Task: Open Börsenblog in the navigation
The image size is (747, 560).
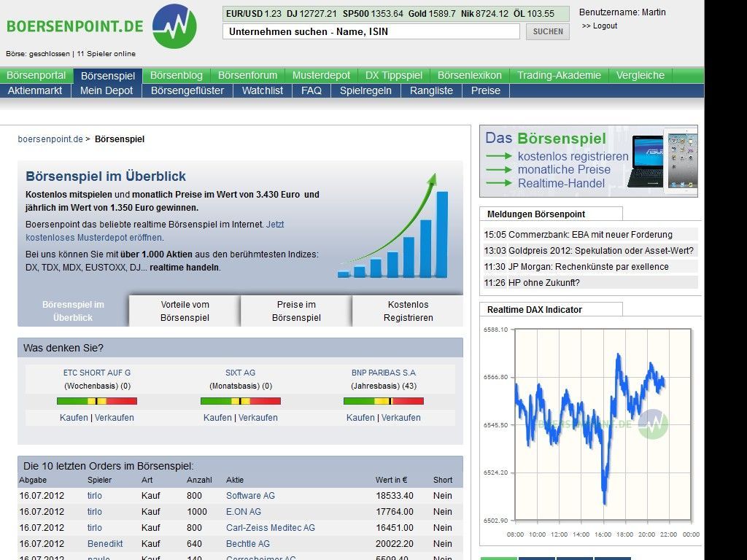Action: (177, 75)
